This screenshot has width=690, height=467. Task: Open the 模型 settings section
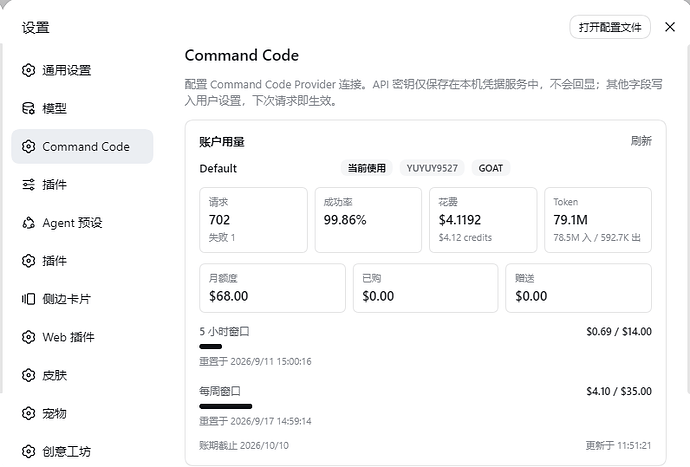(82, 108)
